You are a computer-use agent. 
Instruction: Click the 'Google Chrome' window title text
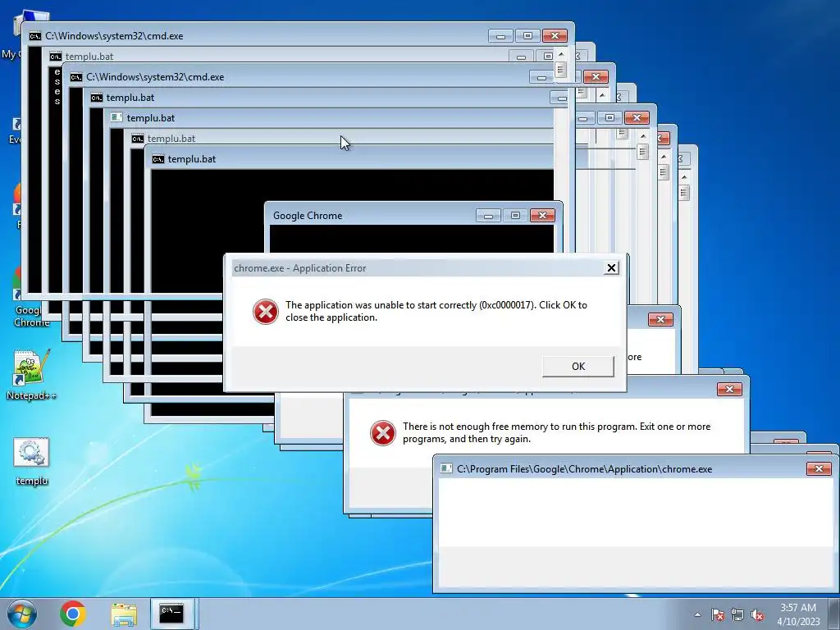[308, 216]
